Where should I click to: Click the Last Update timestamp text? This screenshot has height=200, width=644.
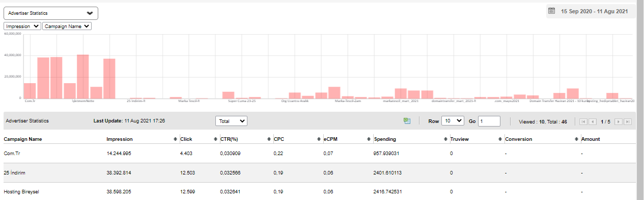coord(129,121)
